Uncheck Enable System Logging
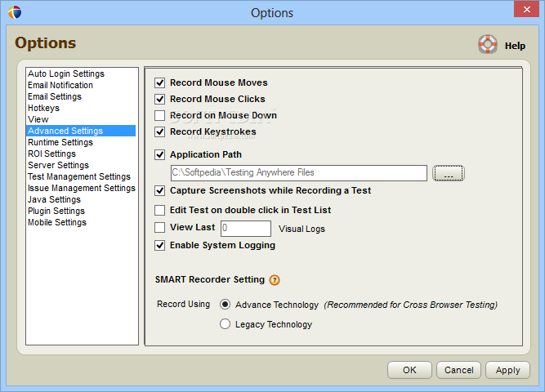The height and width of the screenshot is (392, 545). [x=160, y=245]
